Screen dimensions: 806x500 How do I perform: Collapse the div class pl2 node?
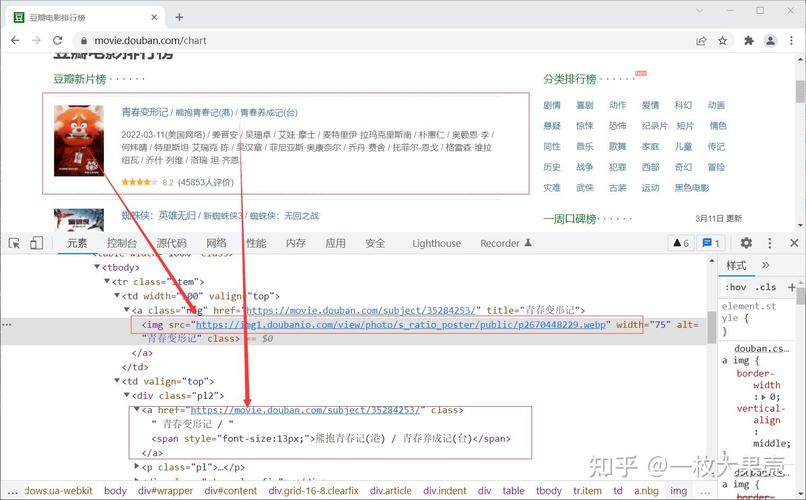click(x=127, y=395)
